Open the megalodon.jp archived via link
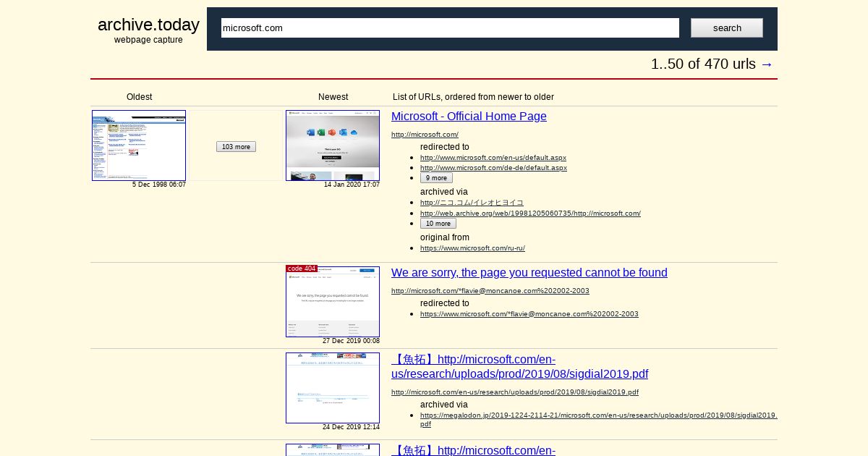This screenshot has width=868, height=456. click(599, 420)
